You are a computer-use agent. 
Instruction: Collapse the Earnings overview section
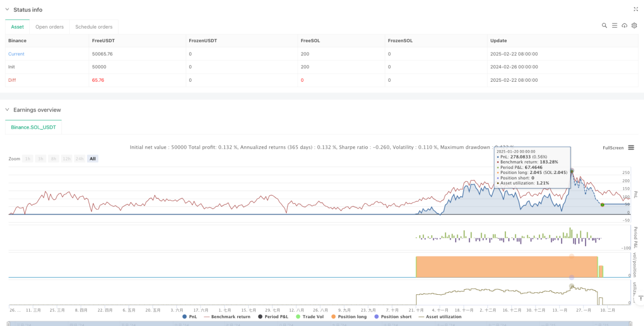[7, 109]
